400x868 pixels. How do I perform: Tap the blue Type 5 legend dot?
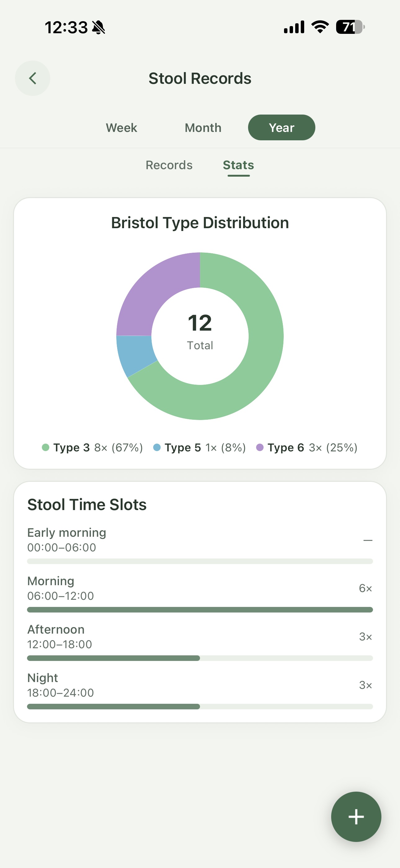point(157,447)
